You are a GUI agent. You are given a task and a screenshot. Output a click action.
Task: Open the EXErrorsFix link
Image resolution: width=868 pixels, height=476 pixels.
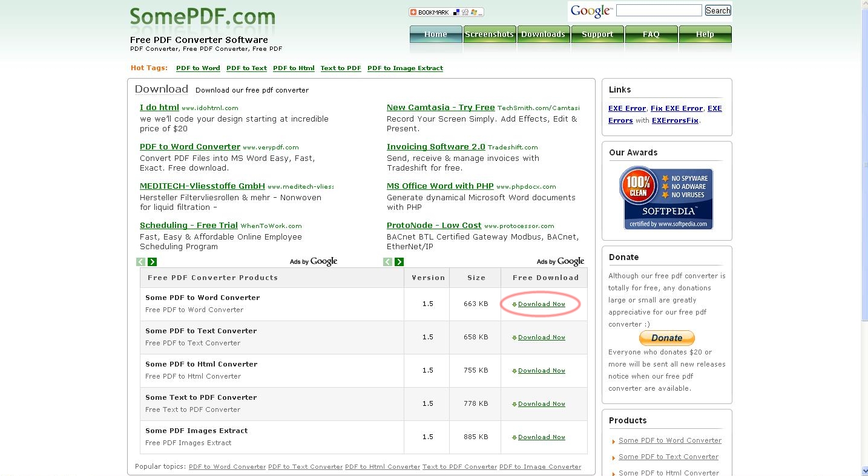coord(675,120)
